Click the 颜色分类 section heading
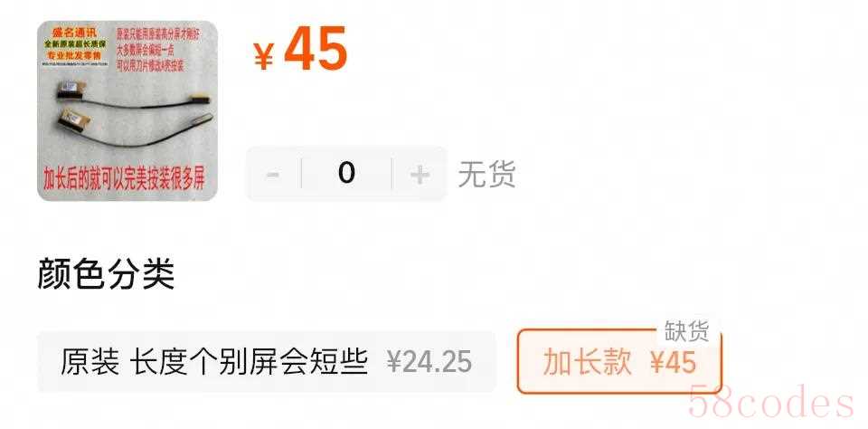The width and height of the screenshot is (868, 429). point(107,274)
